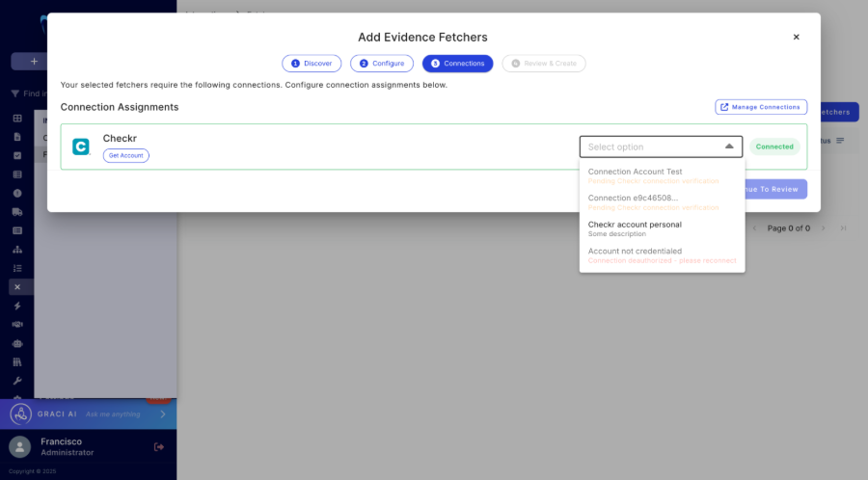Viewport: 868px width, 480px height.
Task: Choose Account not credentialed option
Action: coord(662,255)
